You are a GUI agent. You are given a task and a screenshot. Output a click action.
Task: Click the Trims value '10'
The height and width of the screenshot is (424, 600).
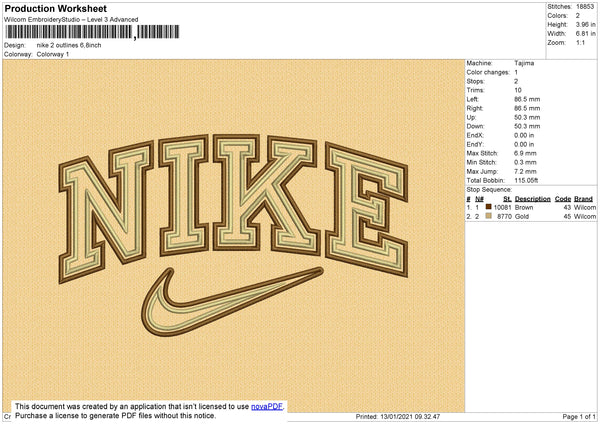click(518, 90)
